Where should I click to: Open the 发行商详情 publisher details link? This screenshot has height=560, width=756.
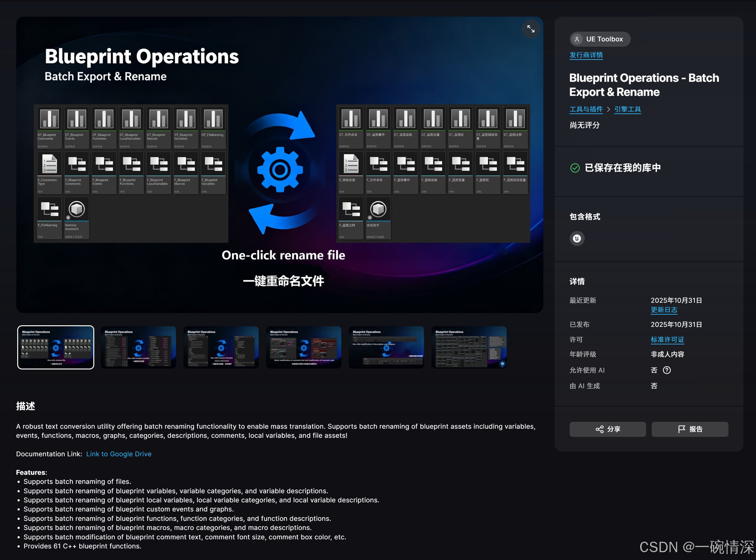pos(586,55)
